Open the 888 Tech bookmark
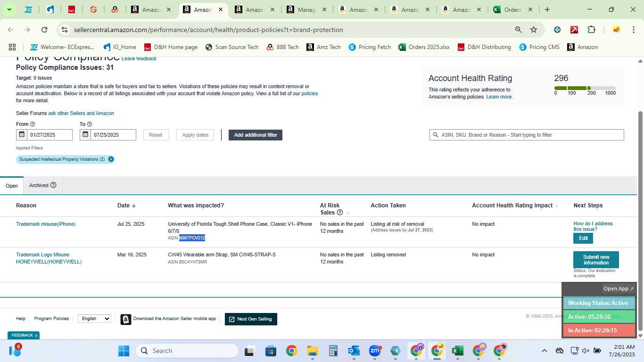 [283, 47]
